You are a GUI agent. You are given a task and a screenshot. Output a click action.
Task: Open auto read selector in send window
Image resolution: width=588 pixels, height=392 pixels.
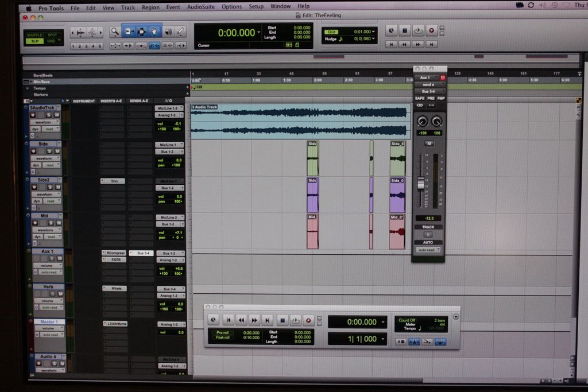point(428,250)
